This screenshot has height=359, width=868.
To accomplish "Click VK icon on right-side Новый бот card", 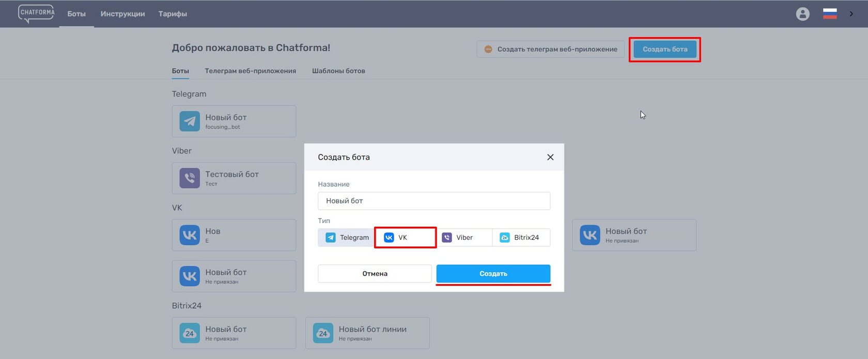I will pyautogui.click(x=590, y=235).
